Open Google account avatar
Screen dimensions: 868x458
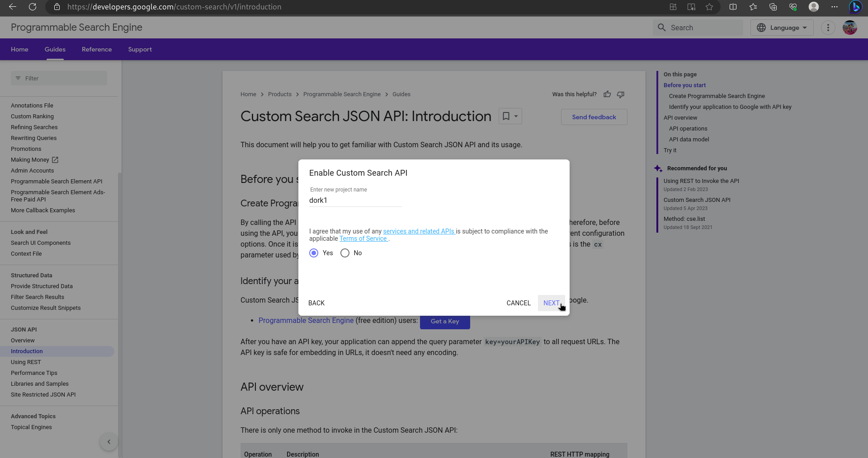tap(850, 28)
